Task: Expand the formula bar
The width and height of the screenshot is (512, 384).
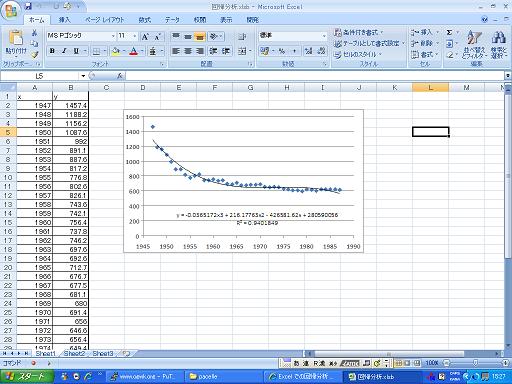Action: coord(508,76)
